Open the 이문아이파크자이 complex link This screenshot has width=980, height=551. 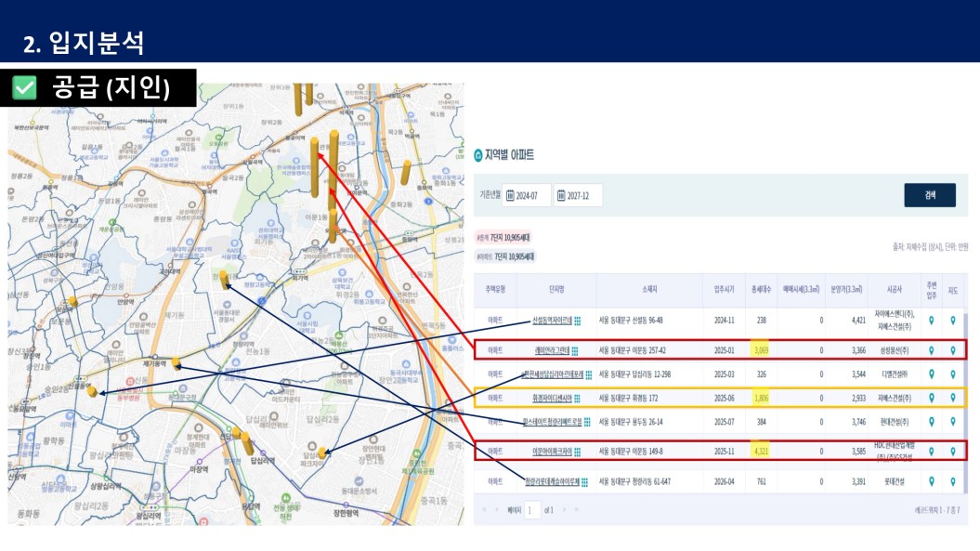point(552,452)
